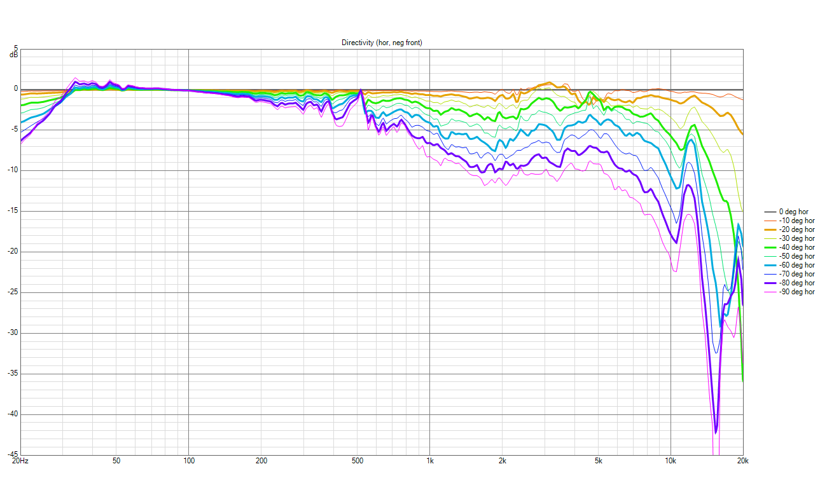820x504 pixels.
Task: Click the '500' frequency axis label
Action: [x=357, y=460]
